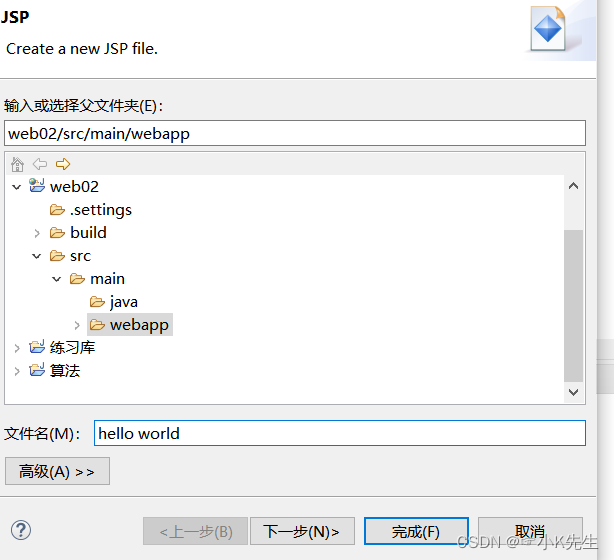
Task: Select the main folder label
Action: click(x=108, y=279)
